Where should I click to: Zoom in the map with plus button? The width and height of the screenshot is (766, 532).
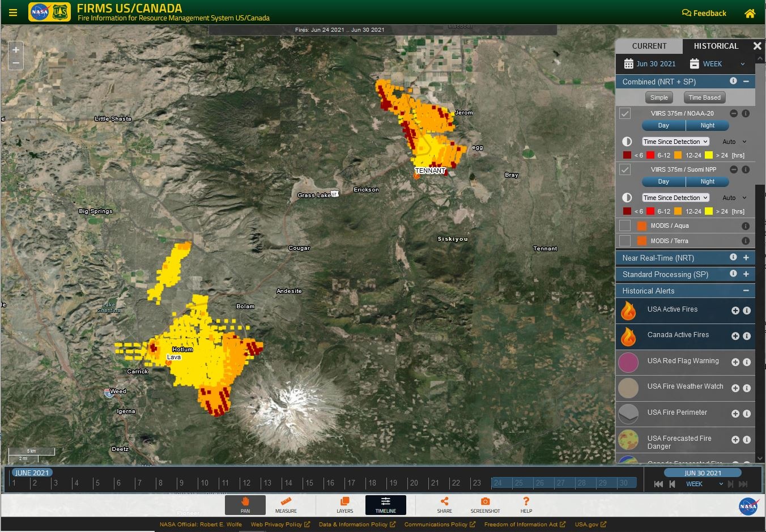(x=16, y=49)
